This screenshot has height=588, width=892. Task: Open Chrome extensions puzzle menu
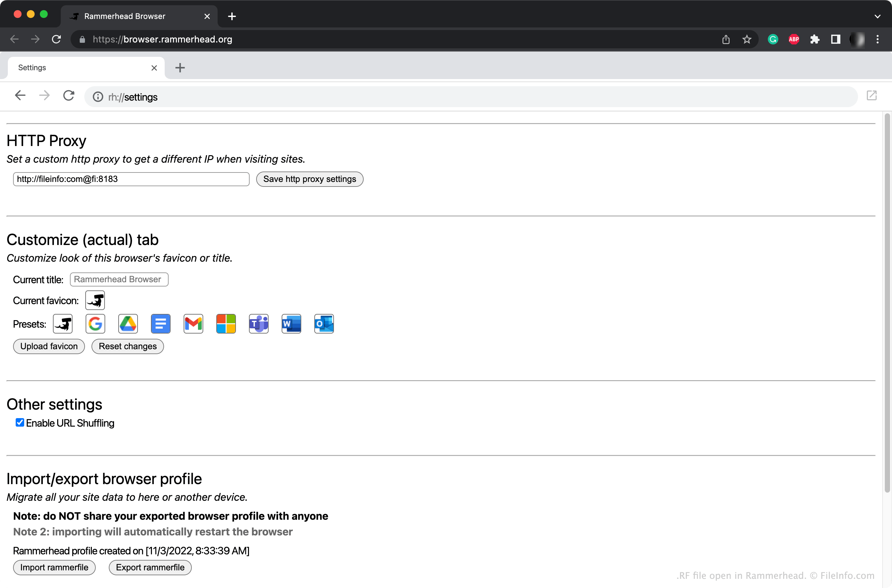coord(815,40)
